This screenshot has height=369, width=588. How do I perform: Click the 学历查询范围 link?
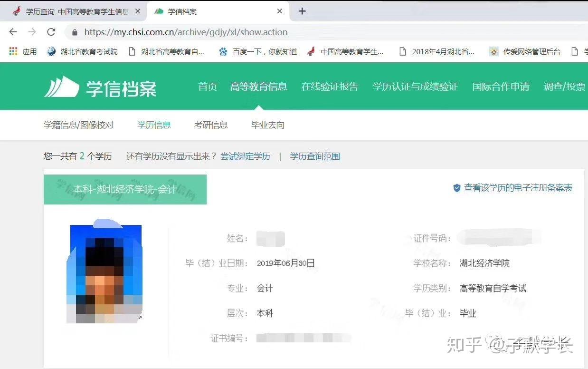[x=315, y=156]
